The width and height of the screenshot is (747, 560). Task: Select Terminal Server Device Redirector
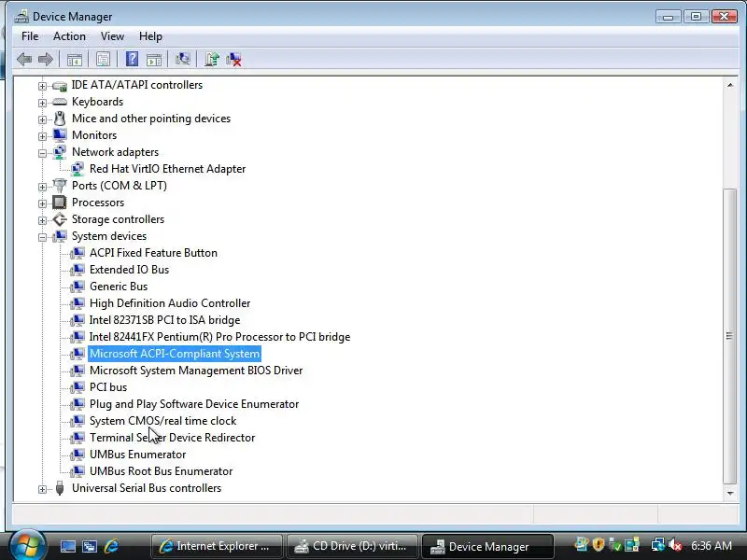coord(172,438)
